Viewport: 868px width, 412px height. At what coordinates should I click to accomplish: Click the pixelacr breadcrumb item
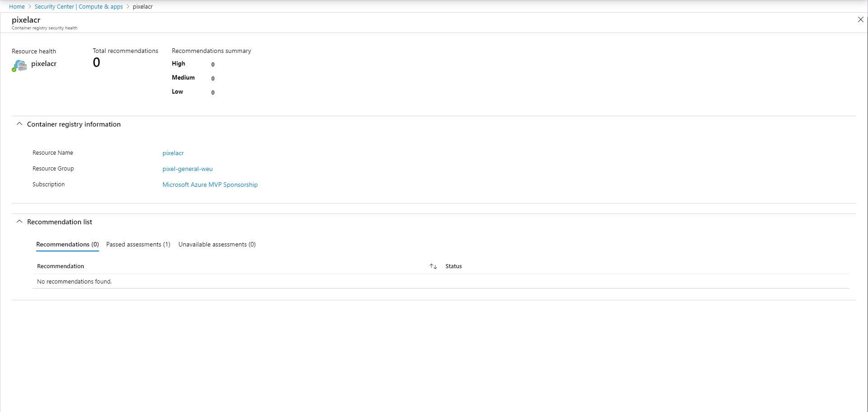click(x=142, y=7)
